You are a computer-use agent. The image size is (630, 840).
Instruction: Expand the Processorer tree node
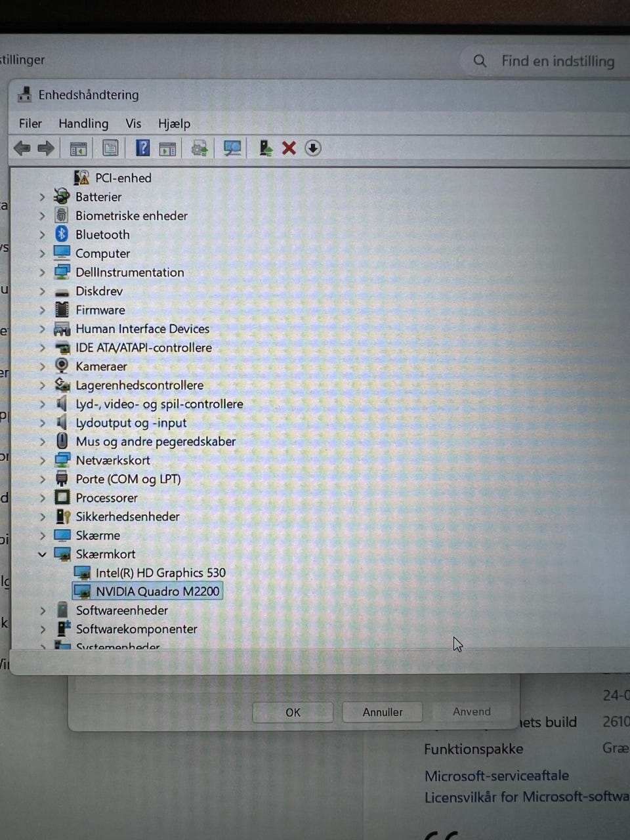tap(42, 498)
